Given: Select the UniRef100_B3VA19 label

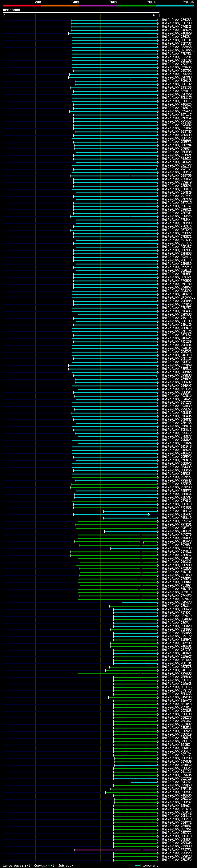Looking at the screenshot, I should pos(177,91).
